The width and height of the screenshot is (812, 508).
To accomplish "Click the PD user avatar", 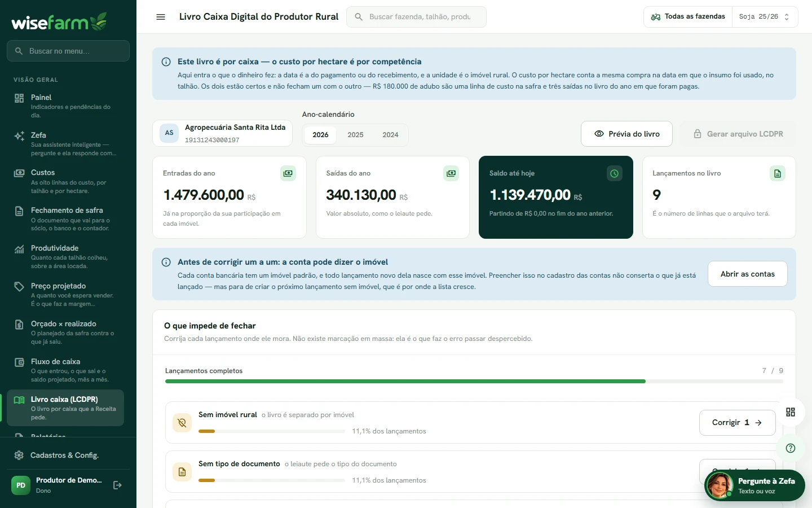I will tap(21, 485).
